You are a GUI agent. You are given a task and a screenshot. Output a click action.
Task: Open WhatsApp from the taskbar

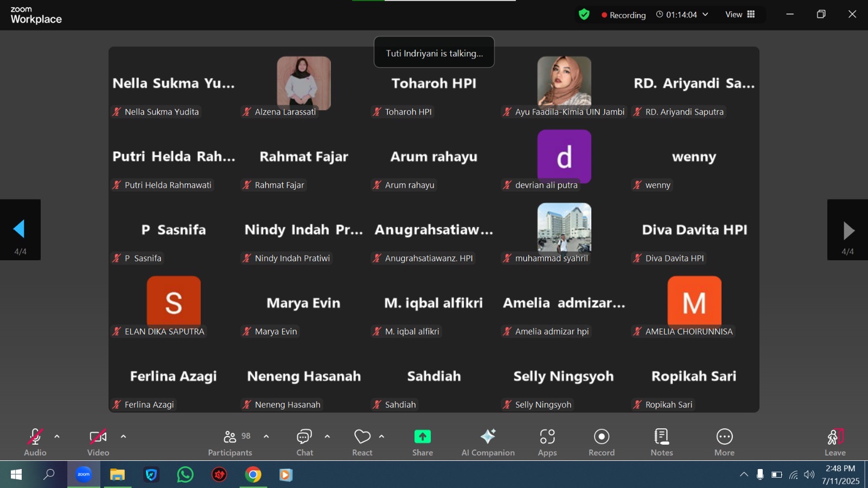coord(185,475)
